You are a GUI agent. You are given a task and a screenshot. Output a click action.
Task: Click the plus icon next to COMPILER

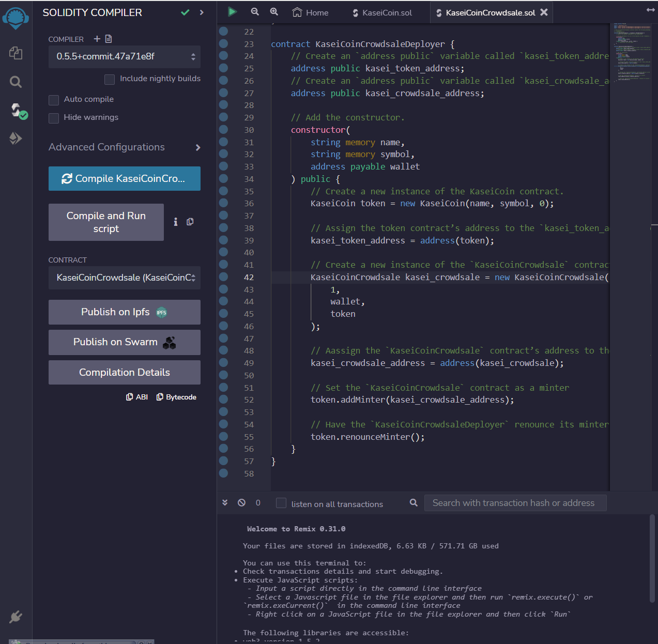coord(97,39)
